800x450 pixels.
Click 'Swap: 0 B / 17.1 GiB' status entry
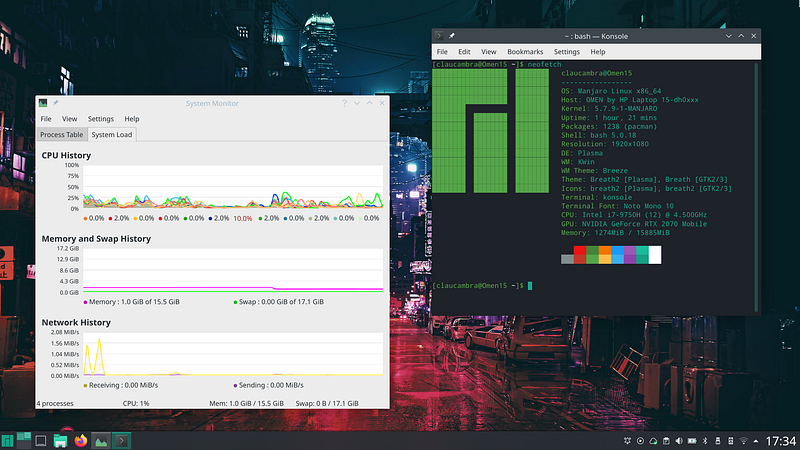pyautogui.click(x=327, y=404)
